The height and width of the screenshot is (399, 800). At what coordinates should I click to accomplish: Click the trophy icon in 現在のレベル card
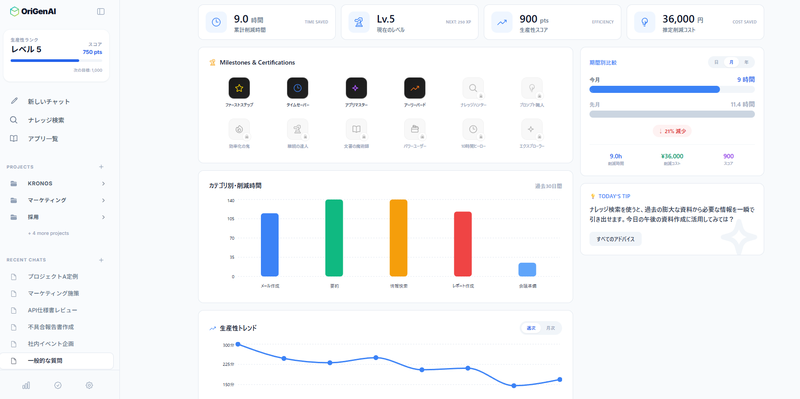click(359, 22)
